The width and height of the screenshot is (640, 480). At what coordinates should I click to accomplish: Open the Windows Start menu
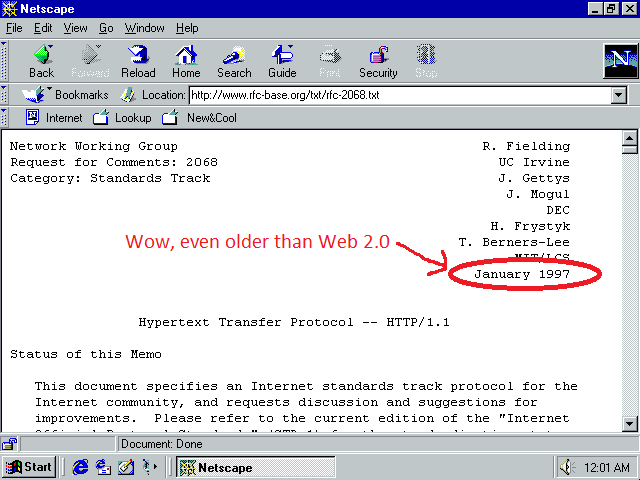29,467
